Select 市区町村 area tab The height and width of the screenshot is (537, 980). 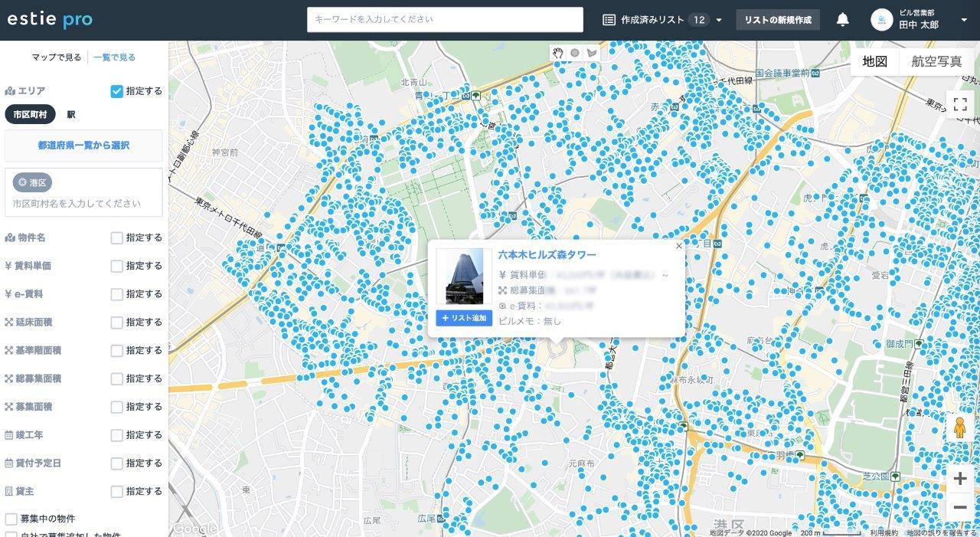[x=30, y=114]
